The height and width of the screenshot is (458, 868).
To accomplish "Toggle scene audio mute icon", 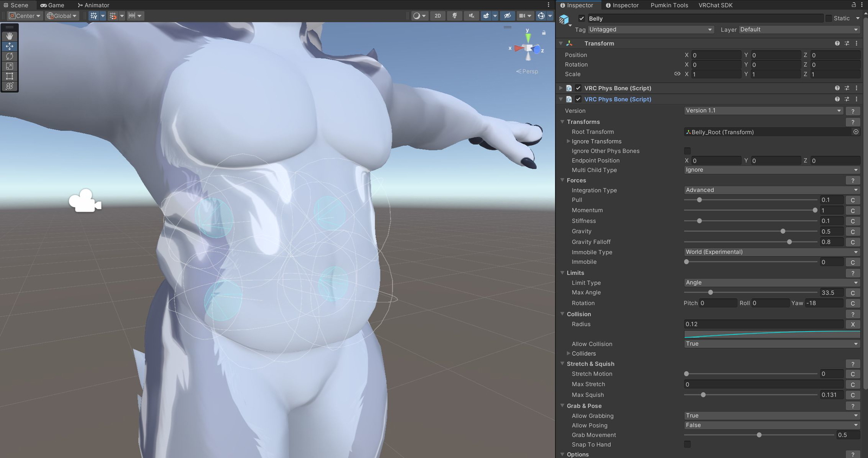I will pos(471,16).
